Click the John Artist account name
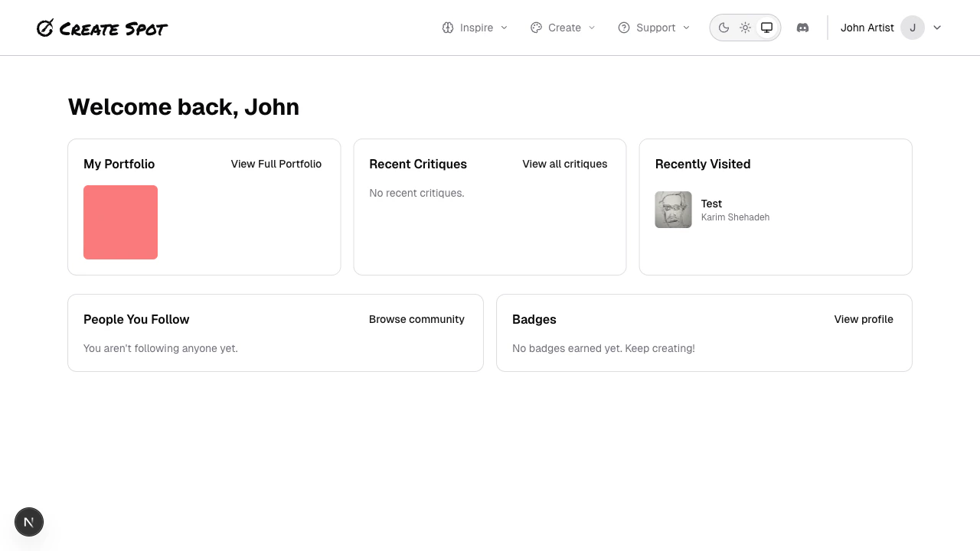The height and width of the screenshot is (551, 980). pos(867,28)
